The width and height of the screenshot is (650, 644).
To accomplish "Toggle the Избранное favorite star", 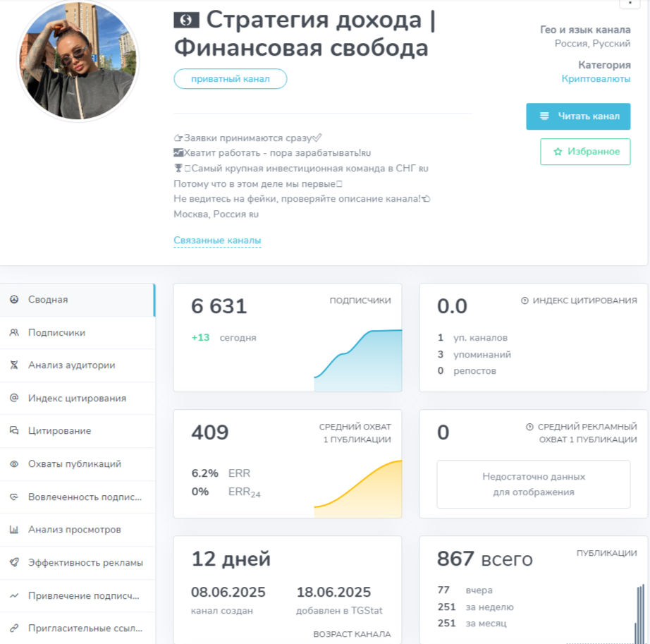I will pyautogui.click(x=585, y=151).
